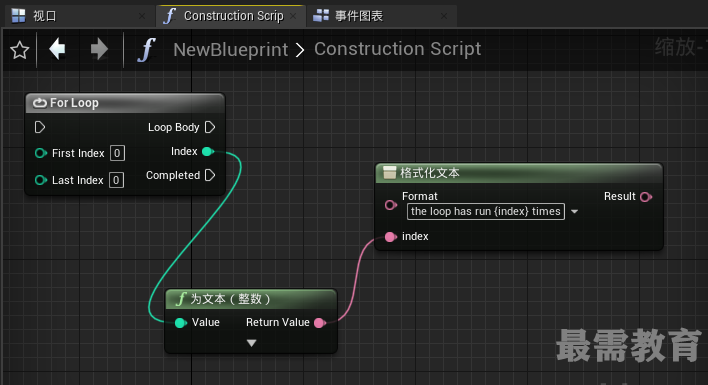
Task: Expand the Format text dropdown arrow
Action: [574, 212]
